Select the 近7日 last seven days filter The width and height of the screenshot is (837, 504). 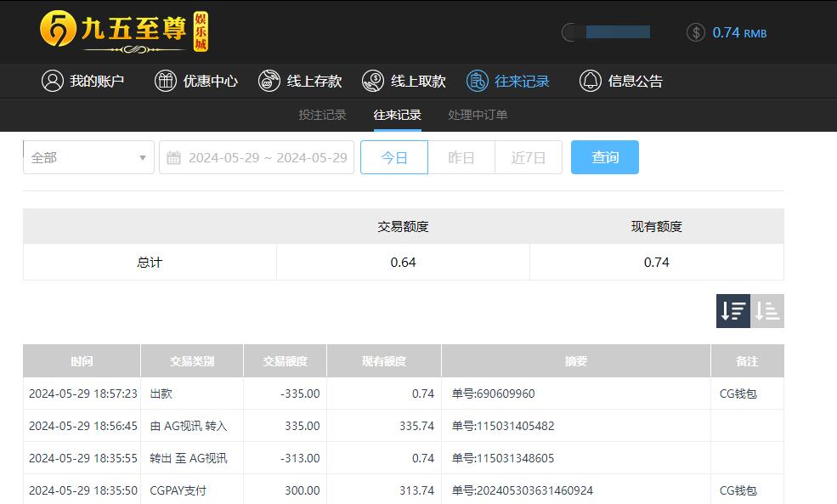(528, 156)
